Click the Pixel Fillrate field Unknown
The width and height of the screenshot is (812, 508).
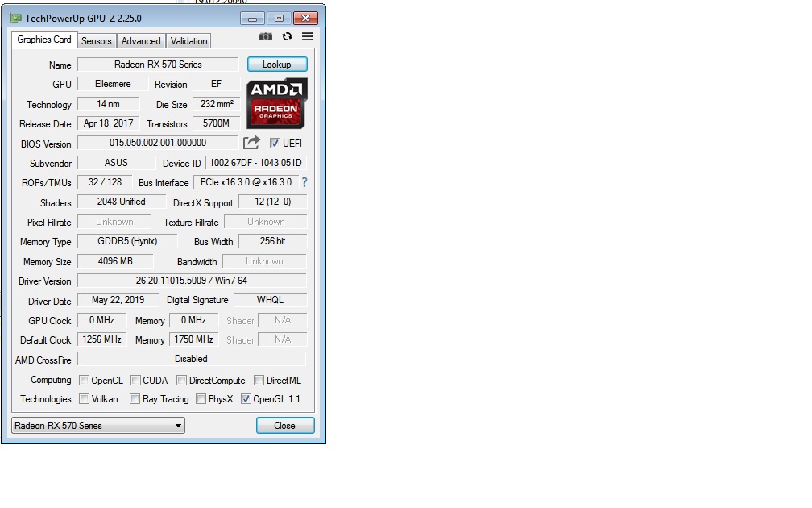pyautogui.click(x=114, y=222)
